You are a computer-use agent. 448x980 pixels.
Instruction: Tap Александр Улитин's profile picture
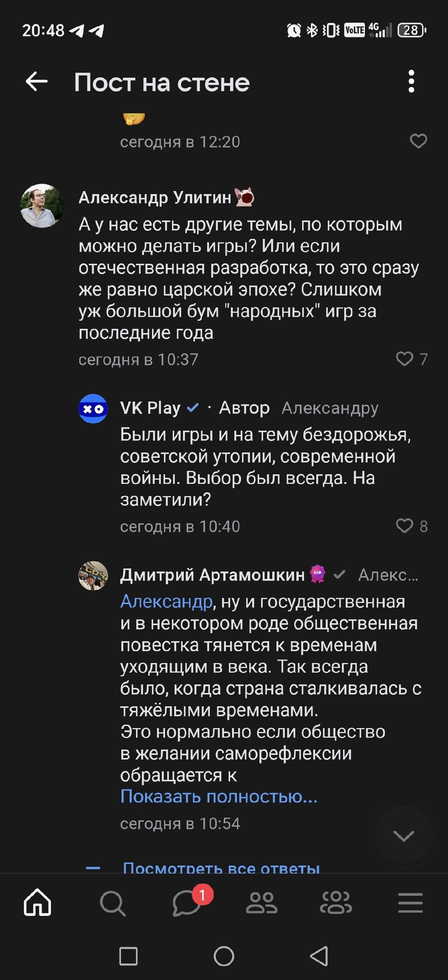[x=42, y=206]
